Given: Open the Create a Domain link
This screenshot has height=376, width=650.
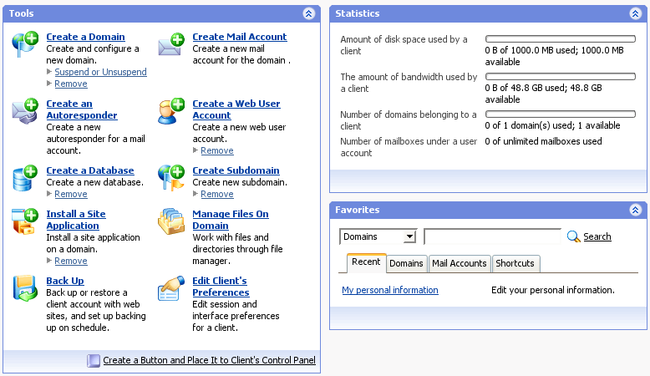Looking at the screenshot, I should tap(85, 37).
